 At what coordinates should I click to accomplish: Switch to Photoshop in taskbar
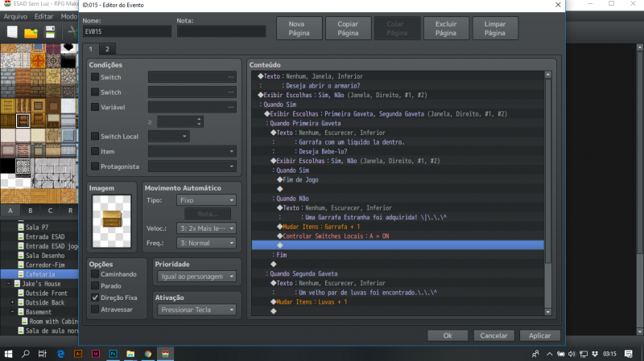(x=113, y=354)
